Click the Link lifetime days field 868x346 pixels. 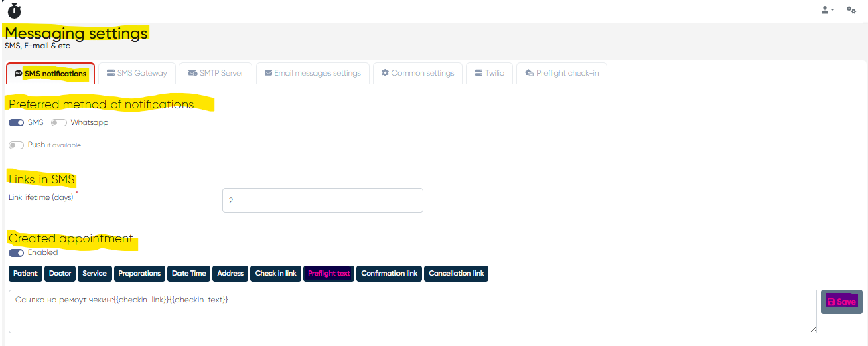[322, 200]
